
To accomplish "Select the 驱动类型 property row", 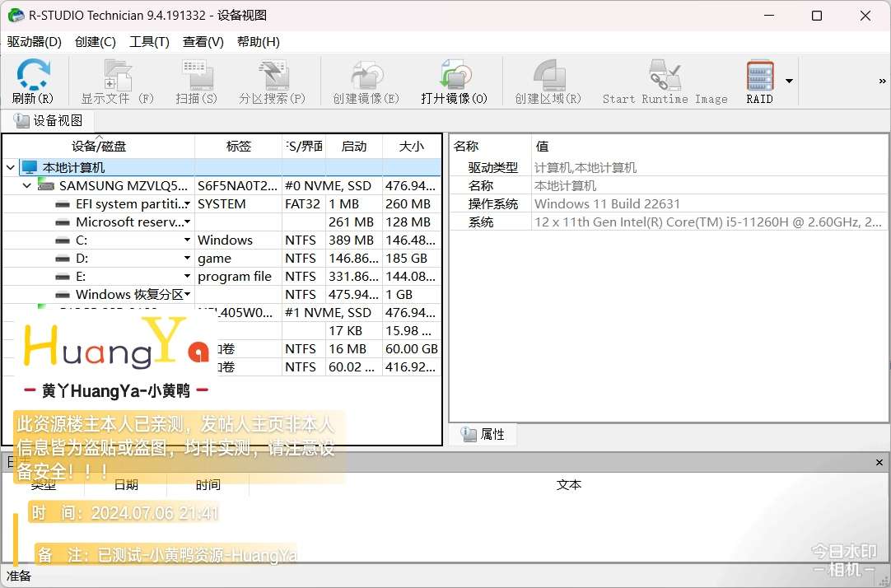I will tap(669, 168).
